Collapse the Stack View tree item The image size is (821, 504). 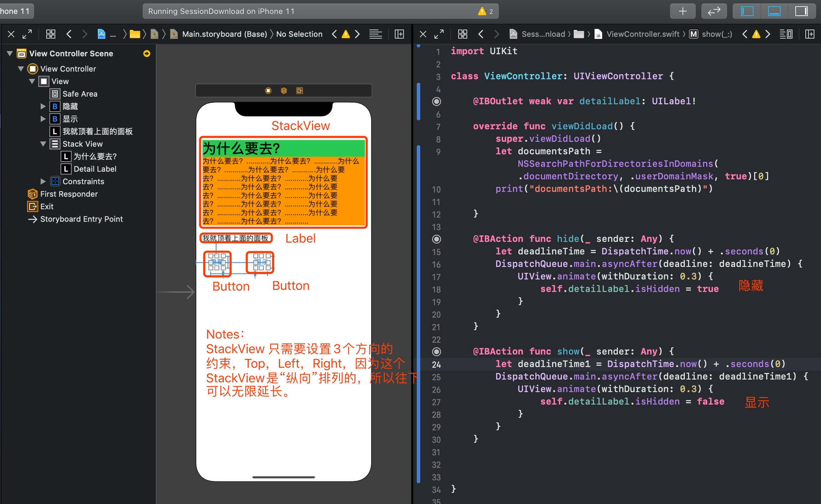[x=43, y=144]
